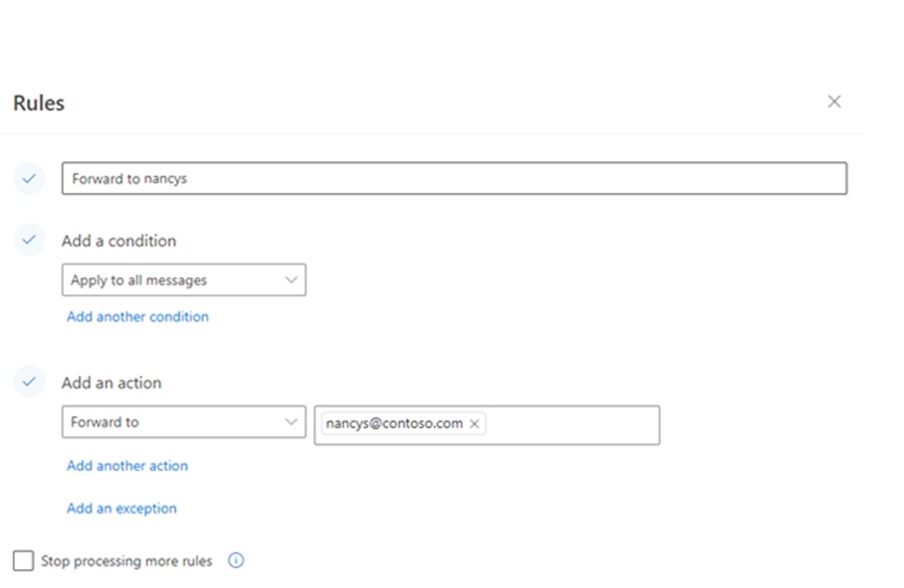The image size is (904, 588).
Task: Click the 'Stop processing more rules' label text
Action: [x=126, y=561]
